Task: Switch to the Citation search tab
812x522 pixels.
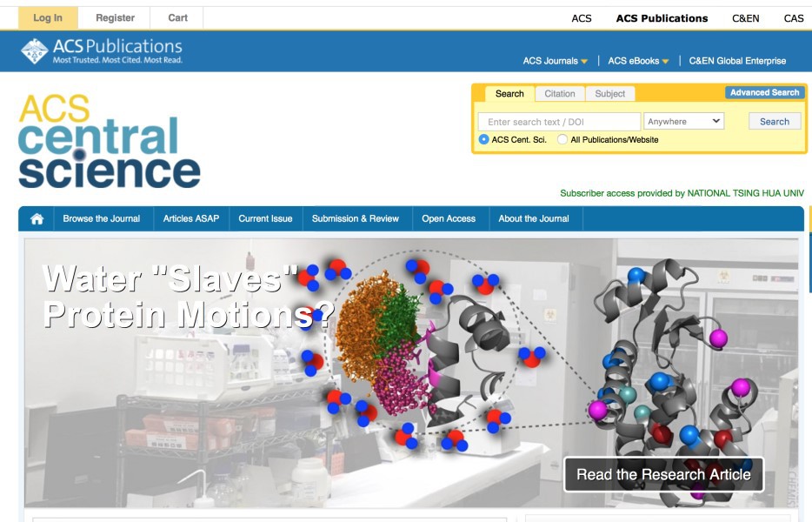Action: point(560,94)
